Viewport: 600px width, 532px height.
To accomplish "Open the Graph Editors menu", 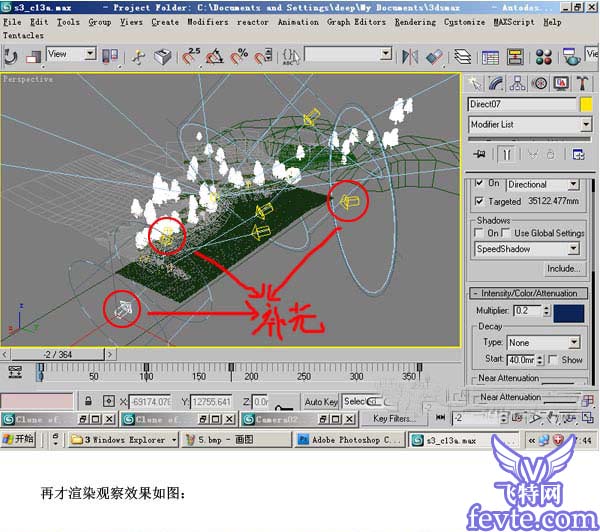I will 356,22.
